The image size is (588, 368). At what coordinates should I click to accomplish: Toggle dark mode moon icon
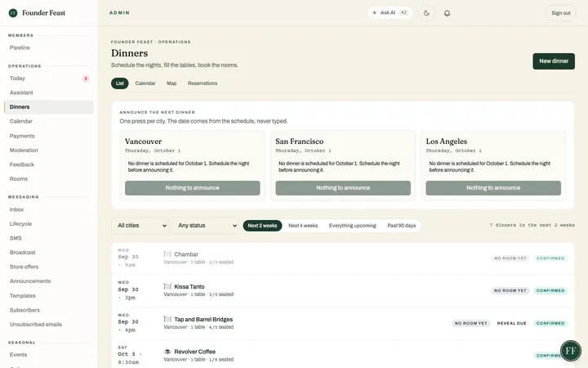point(426,13)
